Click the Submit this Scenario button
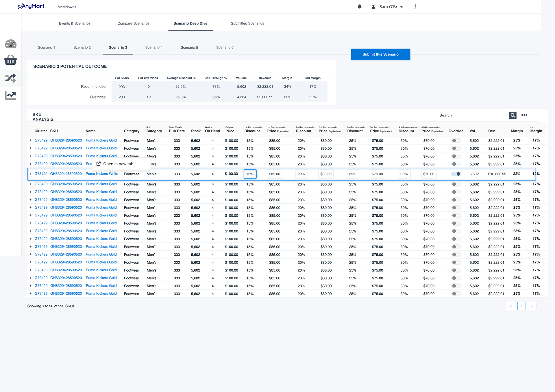 (380, 54)
